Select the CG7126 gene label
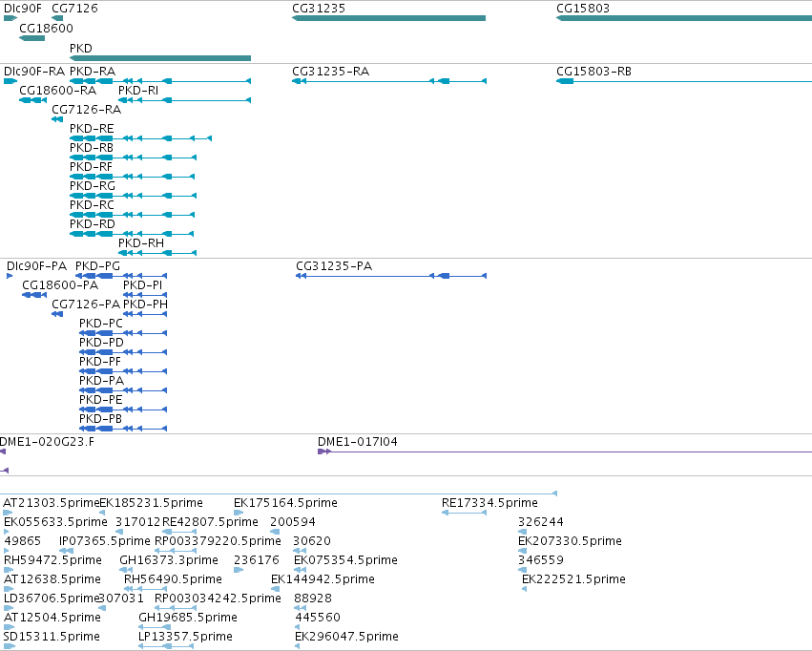The width and height of the screenshot is (812, 651). (74, 9)
